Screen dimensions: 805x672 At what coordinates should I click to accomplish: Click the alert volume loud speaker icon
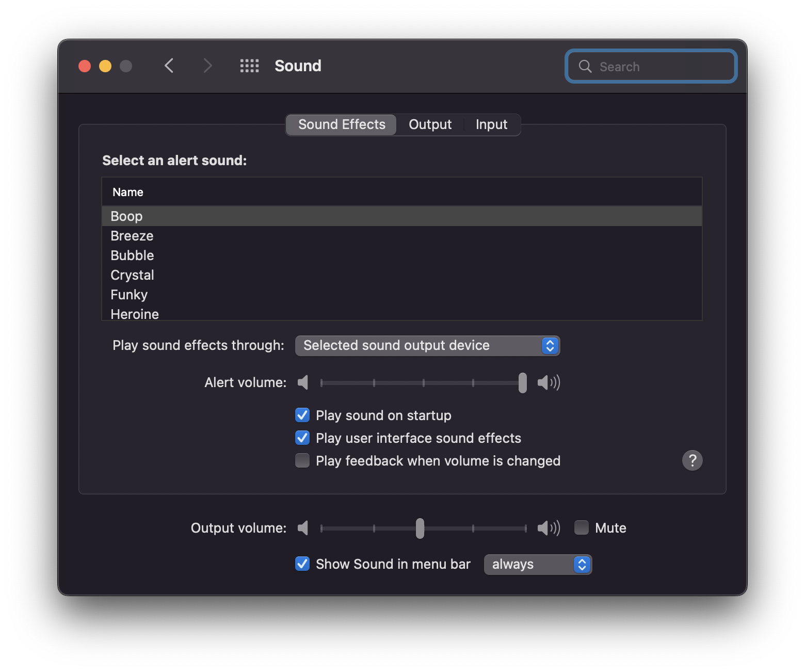tap(548, 382)
